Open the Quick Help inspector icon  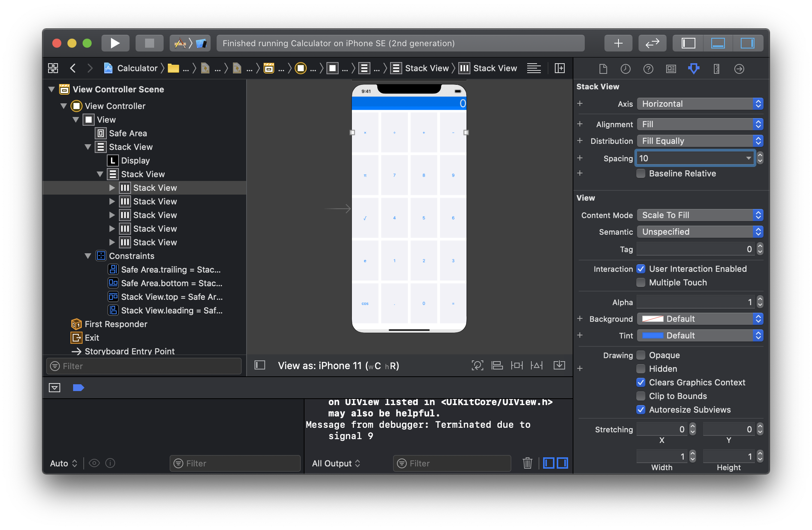(x=648, y=69)
